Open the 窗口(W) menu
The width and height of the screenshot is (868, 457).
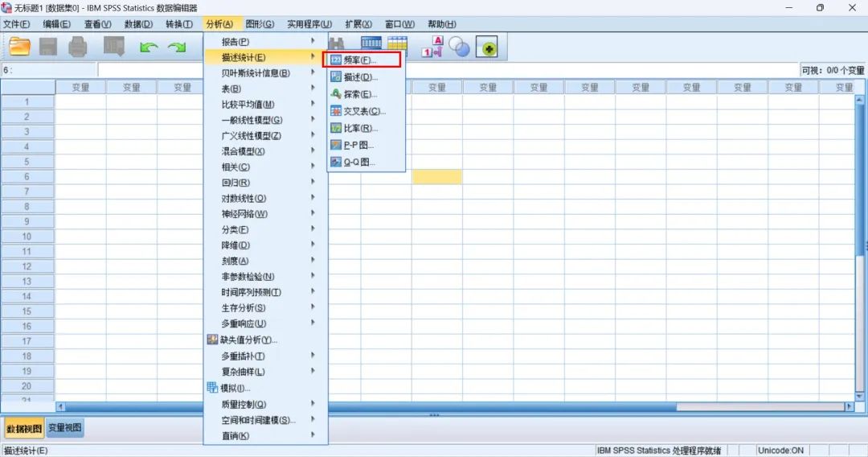pos(399,24)
